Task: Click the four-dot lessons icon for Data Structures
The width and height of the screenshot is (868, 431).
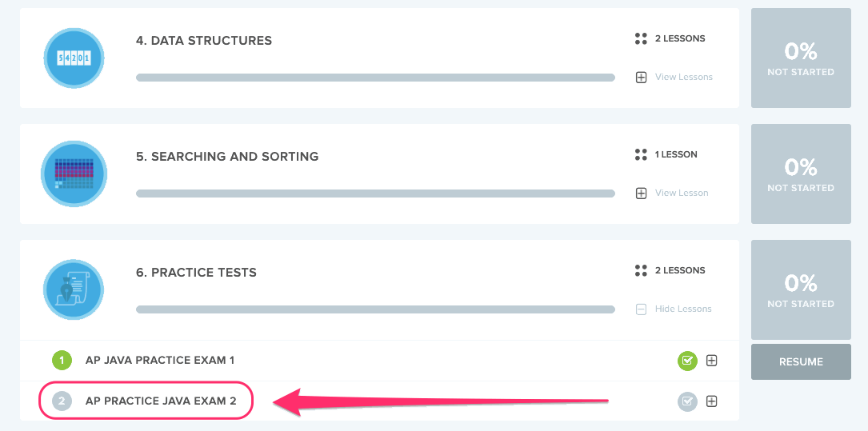Action: click(640, 38)
